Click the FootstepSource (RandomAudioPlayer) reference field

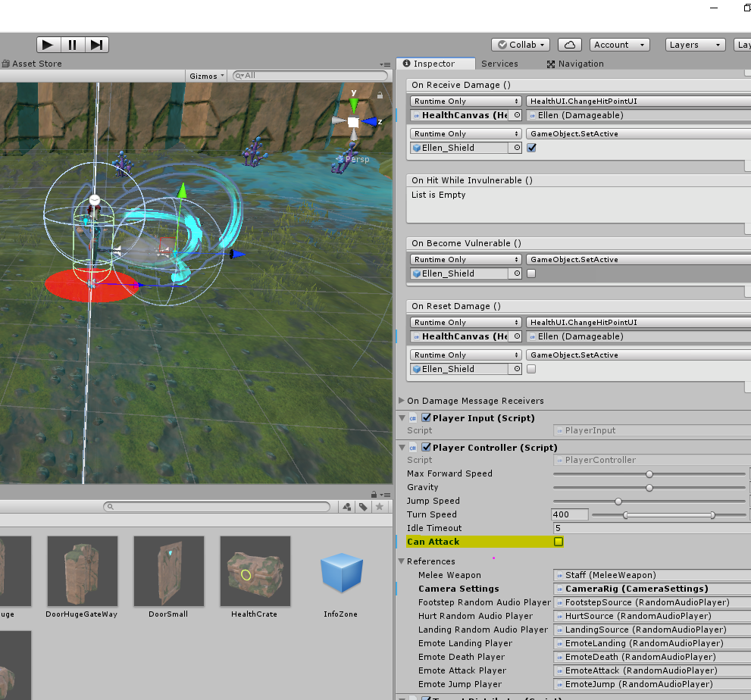652,602
